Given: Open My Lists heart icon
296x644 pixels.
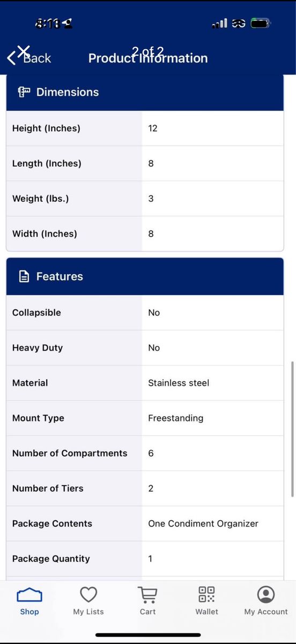Looking at the screenshot, I should point(88,595).
